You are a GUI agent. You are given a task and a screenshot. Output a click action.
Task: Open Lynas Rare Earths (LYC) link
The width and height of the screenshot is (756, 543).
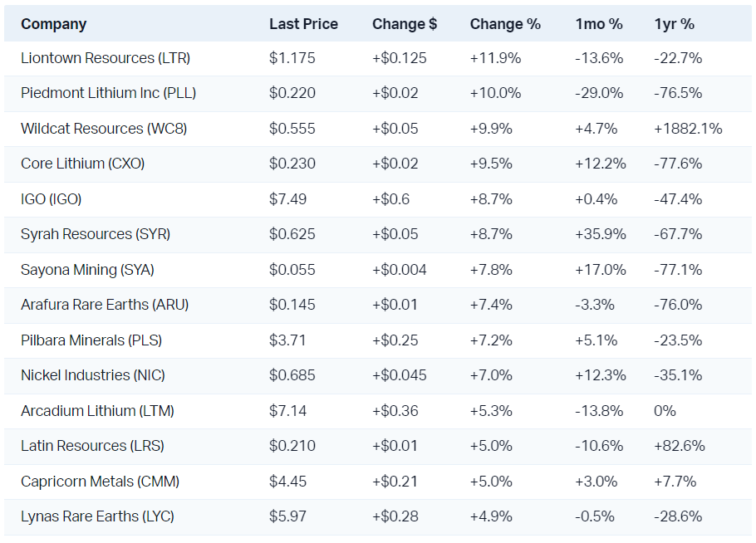point(101,516)
